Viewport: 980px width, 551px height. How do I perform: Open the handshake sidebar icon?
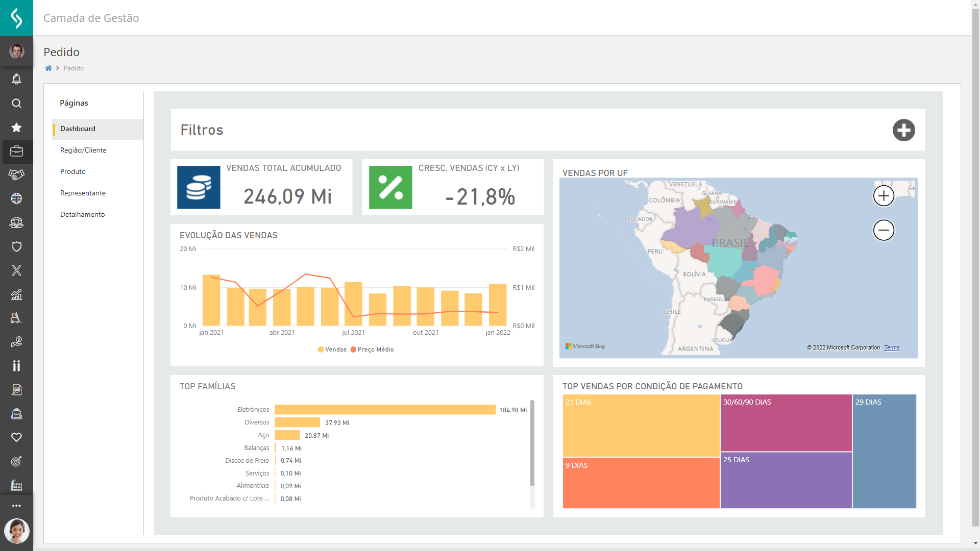(16, 175)
